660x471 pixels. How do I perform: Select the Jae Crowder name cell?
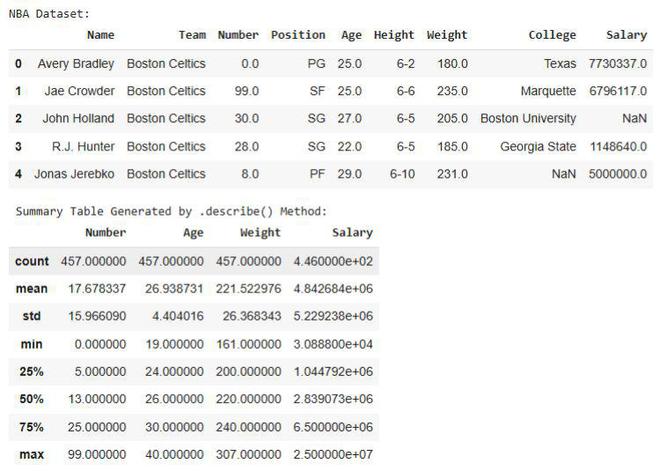pos(79,91)
